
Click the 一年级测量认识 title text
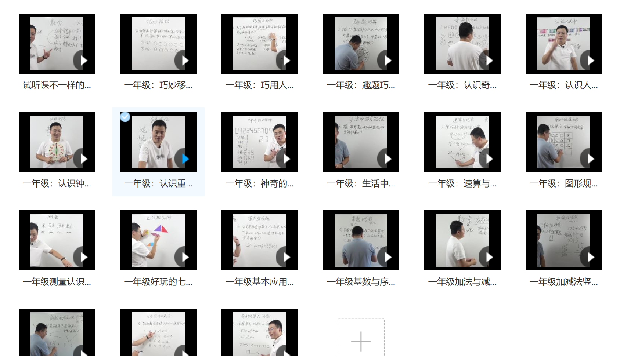[x=57, y=282]
